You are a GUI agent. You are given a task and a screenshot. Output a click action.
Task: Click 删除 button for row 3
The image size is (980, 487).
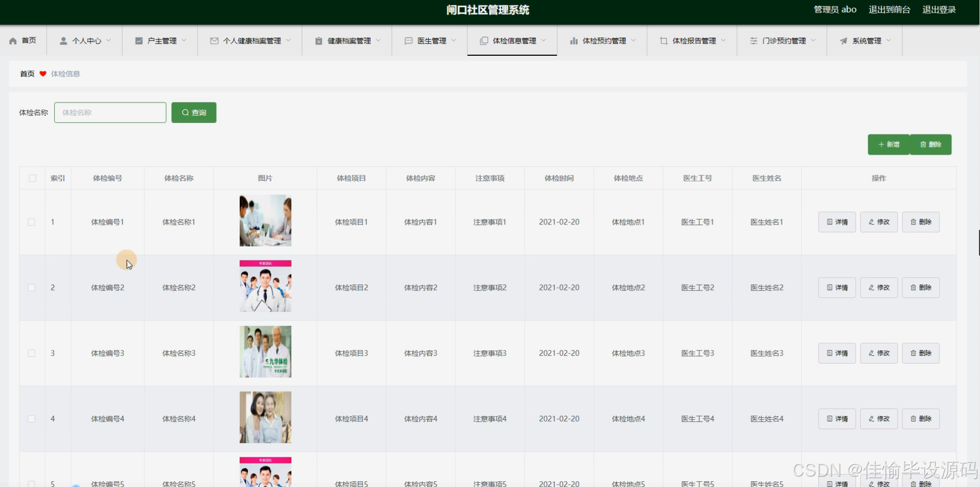coord(921,353)
